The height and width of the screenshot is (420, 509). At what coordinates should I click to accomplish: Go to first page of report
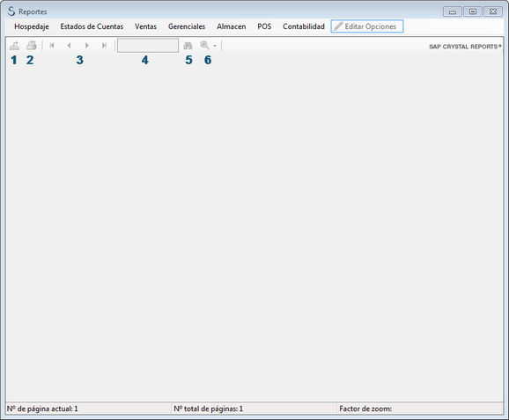tap(52, 46)
